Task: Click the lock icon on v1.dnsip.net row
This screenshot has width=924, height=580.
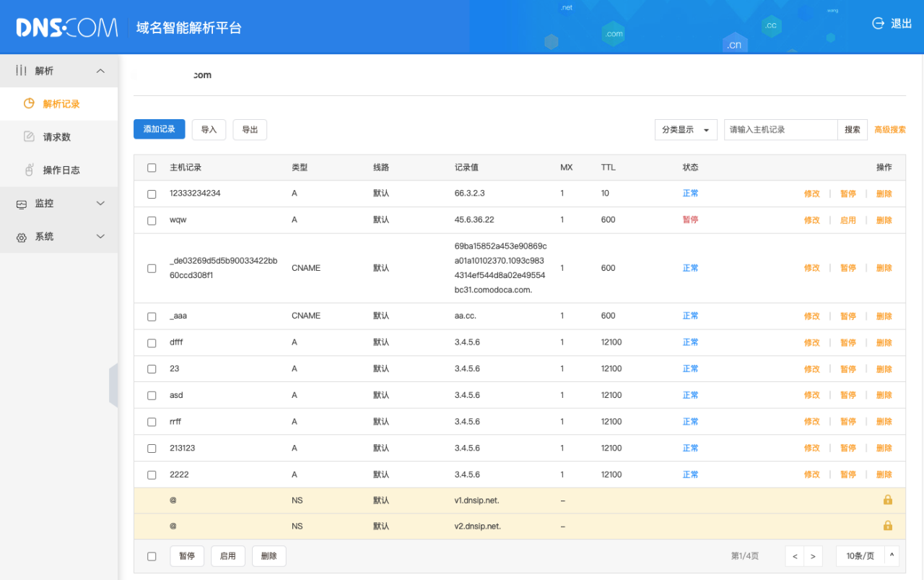Action: pyautogui.click(x=887, y=500)
